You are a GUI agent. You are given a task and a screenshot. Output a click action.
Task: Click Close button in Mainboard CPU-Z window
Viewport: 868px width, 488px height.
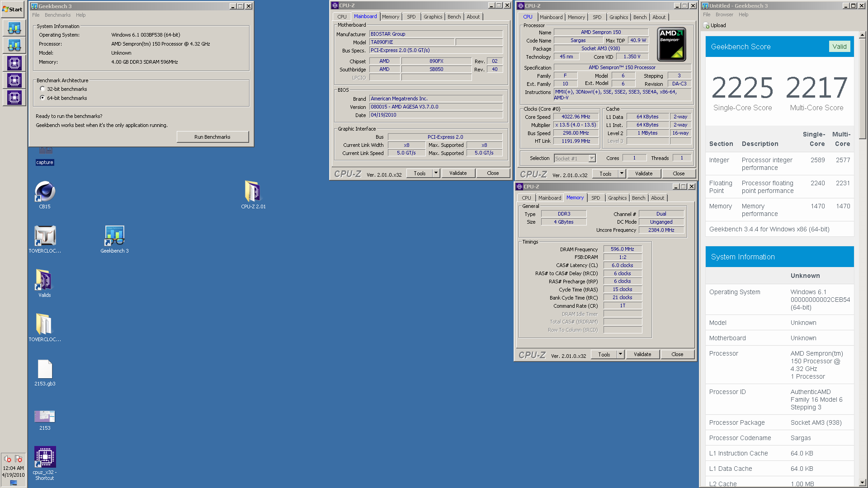click(493, 173)
